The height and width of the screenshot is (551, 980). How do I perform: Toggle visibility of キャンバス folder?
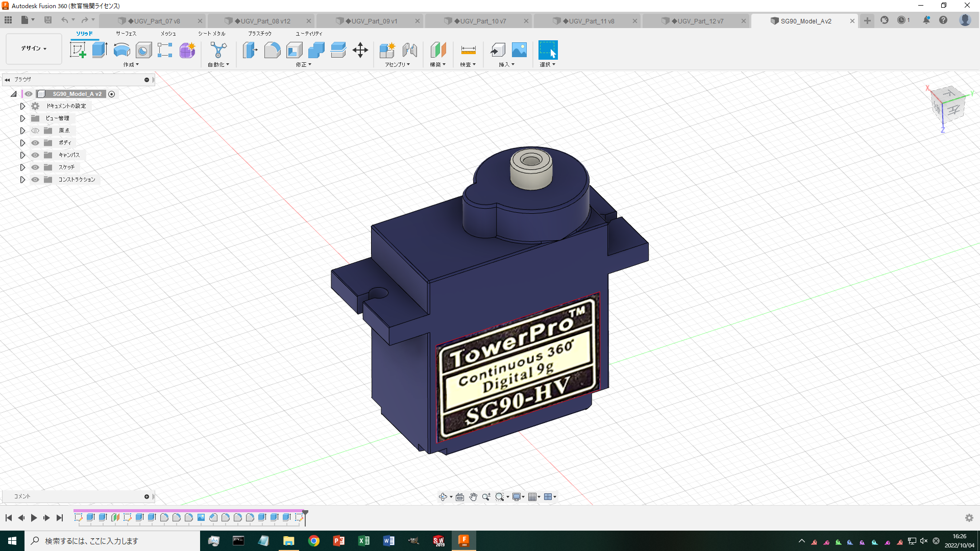[x=35, y=155]
